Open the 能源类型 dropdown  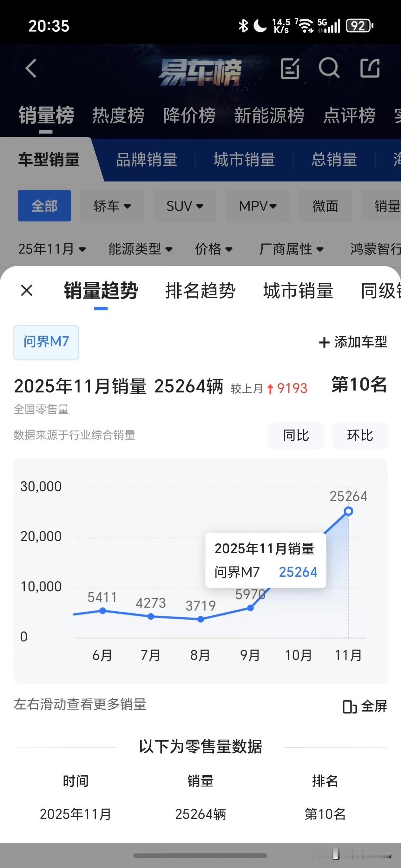tap(141, 249)
